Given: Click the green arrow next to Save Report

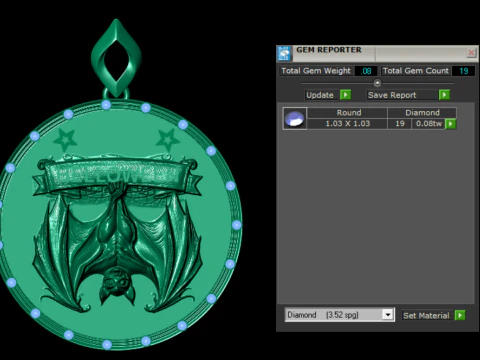Looking at the screenshot, I should click(x=444, y=95).
